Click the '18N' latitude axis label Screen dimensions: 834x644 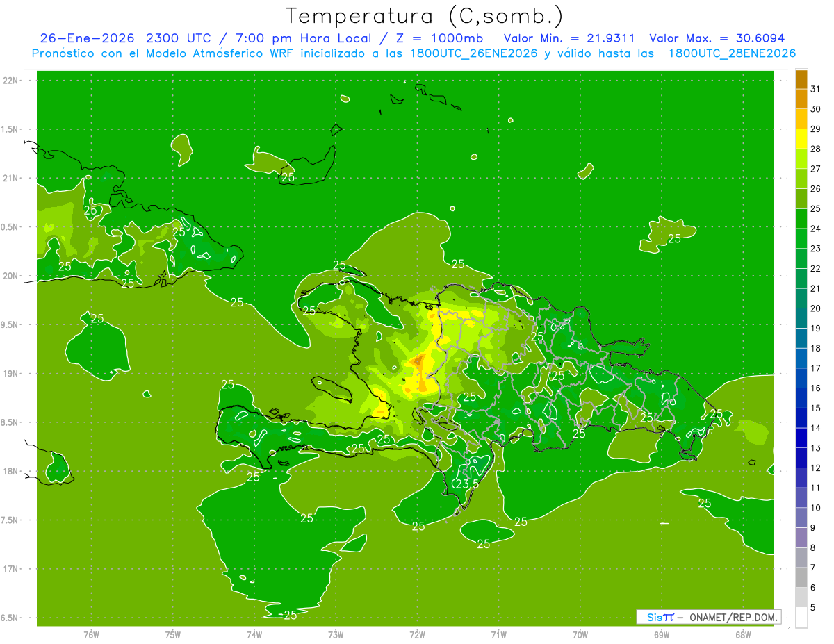[x=10, y=471]
